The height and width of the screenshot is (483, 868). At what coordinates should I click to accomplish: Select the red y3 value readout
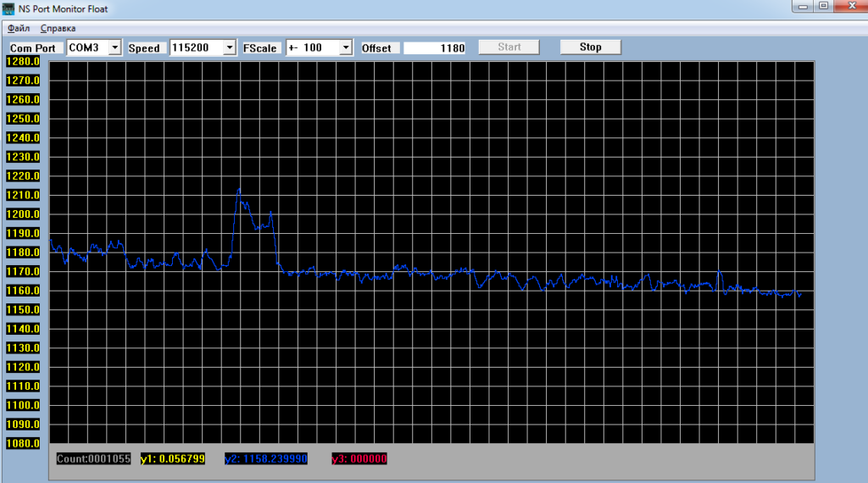(x=359, y=458)
